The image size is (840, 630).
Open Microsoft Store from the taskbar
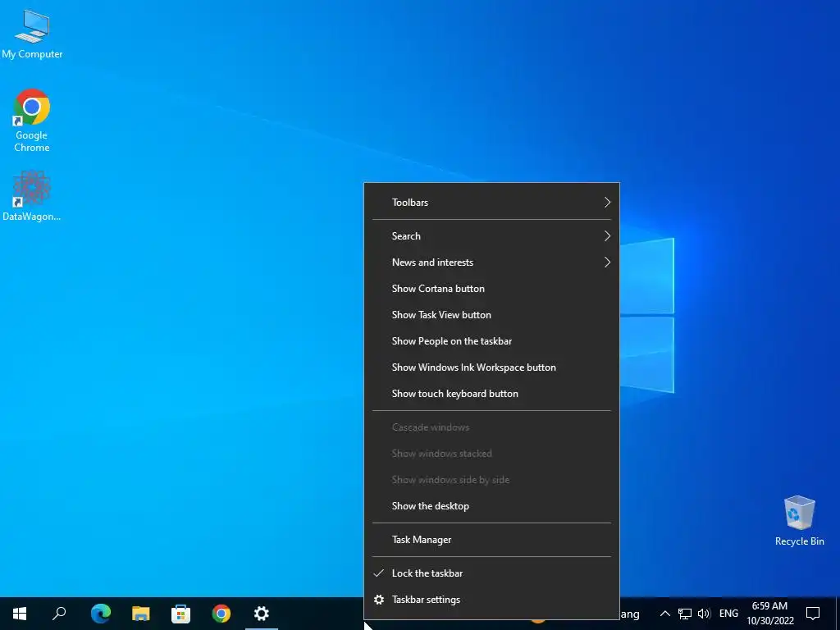pyautogui.click(x=180, y=614)
